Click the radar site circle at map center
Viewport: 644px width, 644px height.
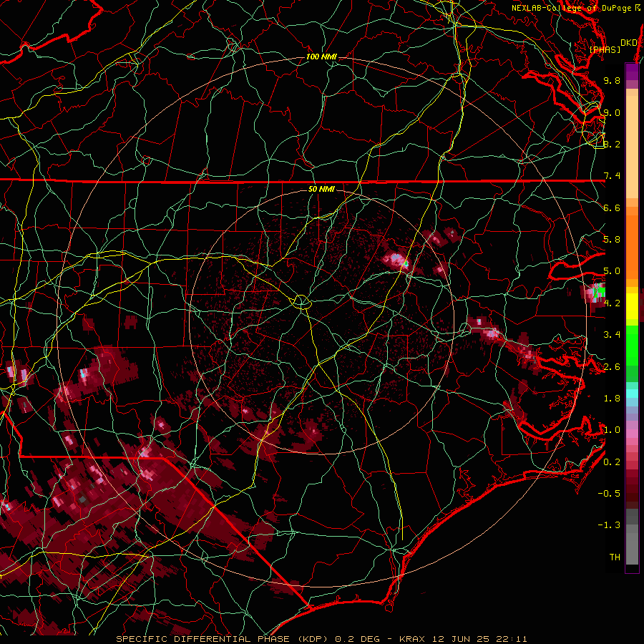301,302
